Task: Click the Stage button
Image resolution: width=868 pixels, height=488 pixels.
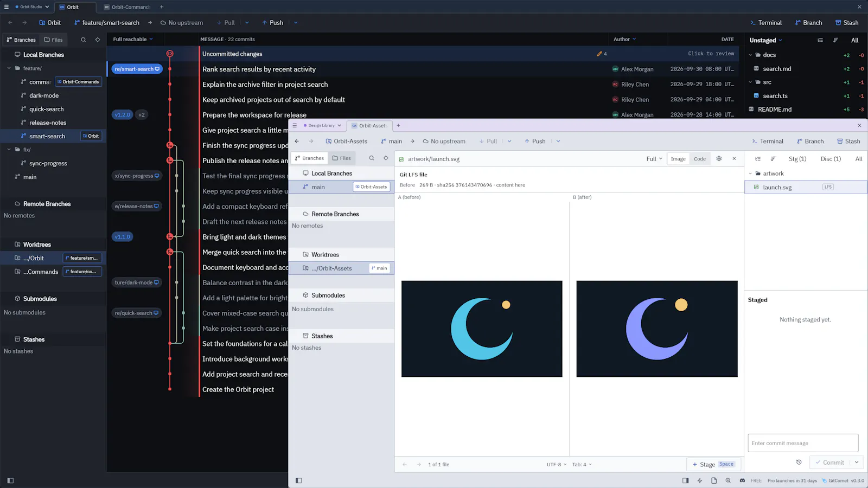Action: point(713,464)
